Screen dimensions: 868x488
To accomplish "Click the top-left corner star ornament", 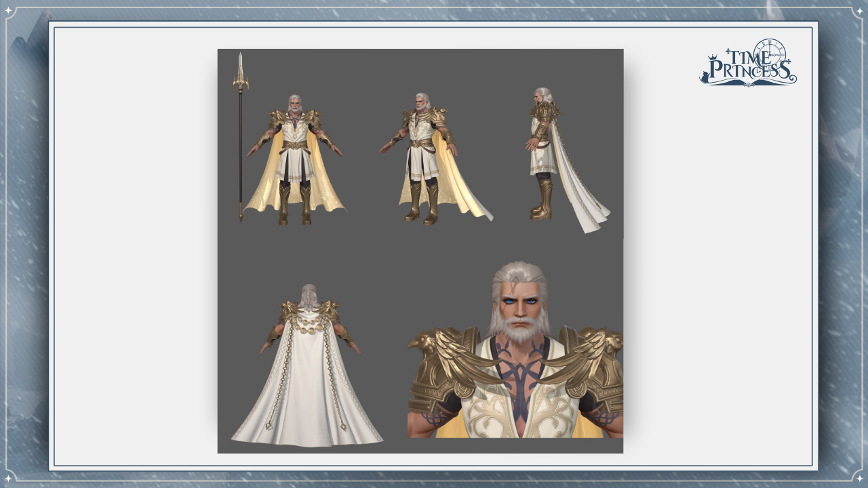I will [x=9, y=10].
